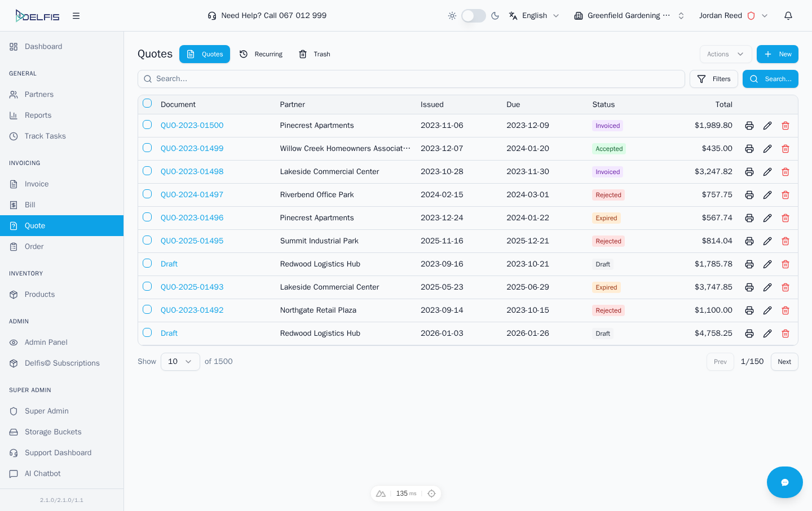
Task: Open the chat bubble widget
Action: pyautogui.click(x=784, y=482)
